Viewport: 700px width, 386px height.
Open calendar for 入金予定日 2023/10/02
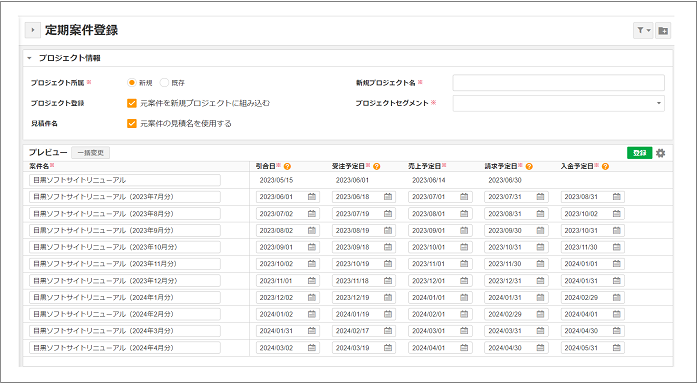click(x=617, y=214)
